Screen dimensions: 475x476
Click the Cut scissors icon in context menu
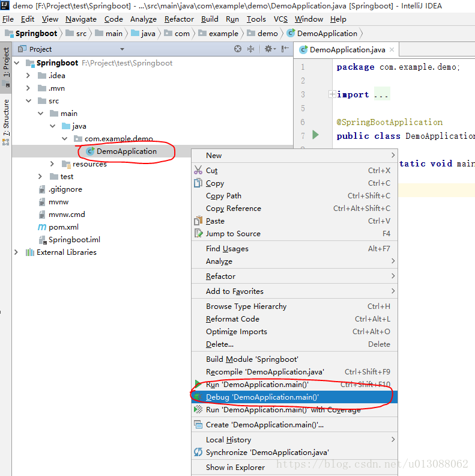tap(198, 170)
